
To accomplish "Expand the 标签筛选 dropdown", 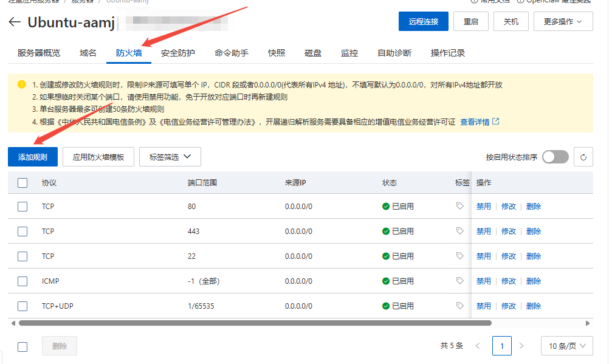I will 170,157.
